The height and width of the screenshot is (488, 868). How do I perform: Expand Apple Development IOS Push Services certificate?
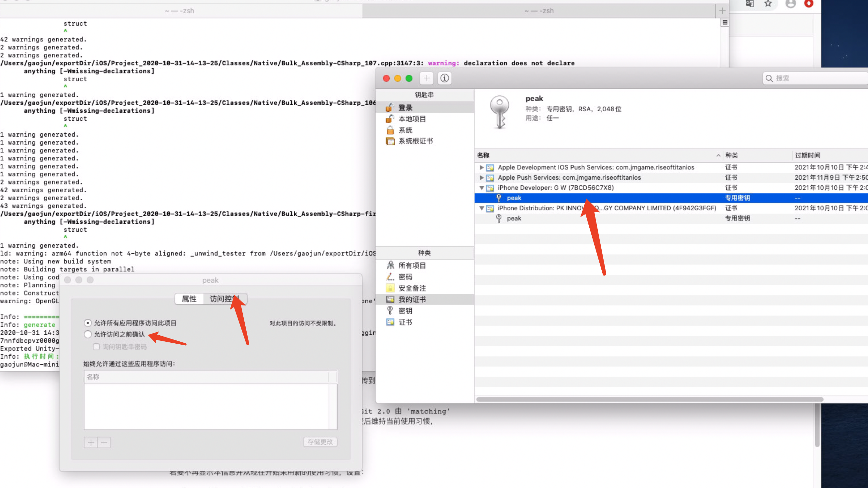pos(481,167)
